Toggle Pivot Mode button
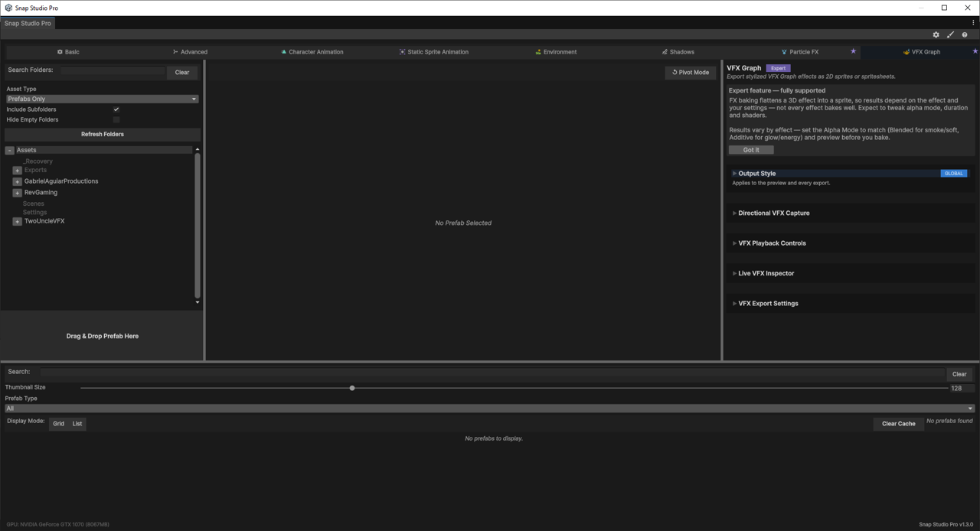The image size is (980, 531). pos(691,73)
